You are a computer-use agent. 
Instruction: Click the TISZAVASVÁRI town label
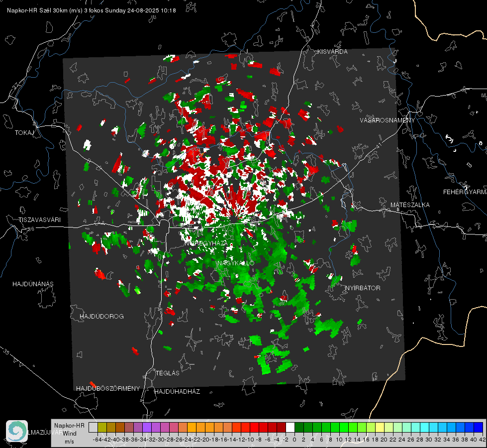39,220
